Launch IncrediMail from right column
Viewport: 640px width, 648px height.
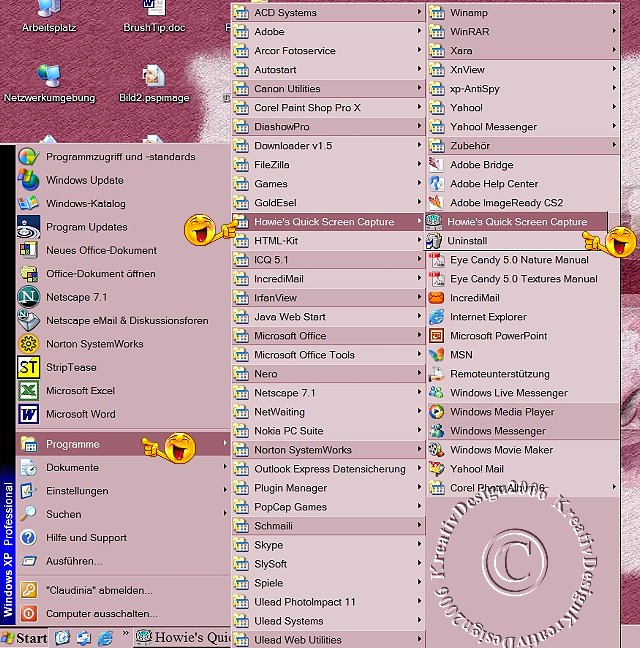523,298
